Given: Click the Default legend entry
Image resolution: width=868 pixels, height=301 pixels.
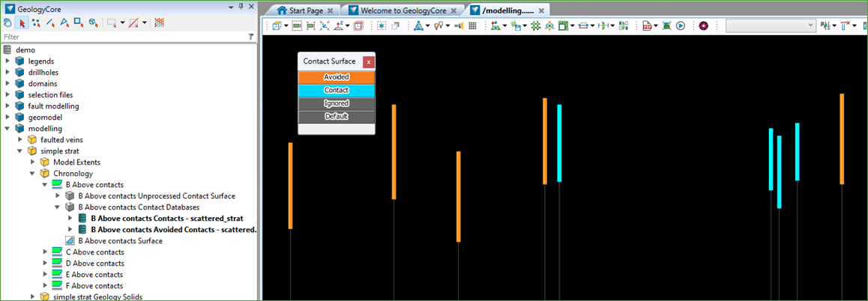Looking at the screenshot, I should pos(337,117).
